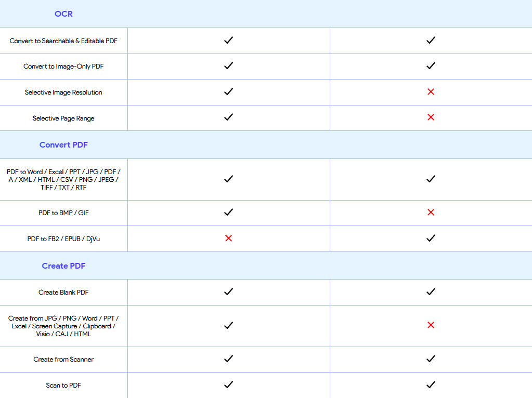
Task: Click 'Create from Scanner' label
Action: [63, 360]
